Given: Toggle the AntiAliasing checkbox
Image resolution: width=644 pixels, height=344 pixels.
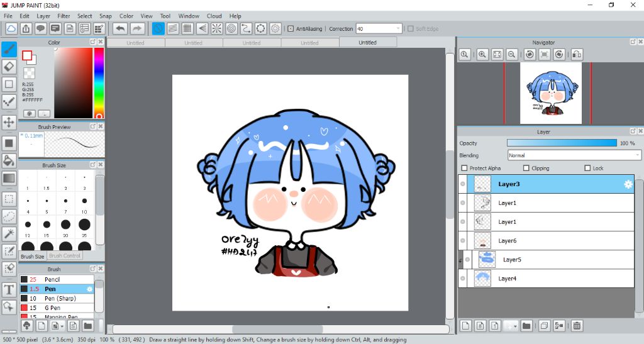Looking at the screenshot, I should coord(291,29).
